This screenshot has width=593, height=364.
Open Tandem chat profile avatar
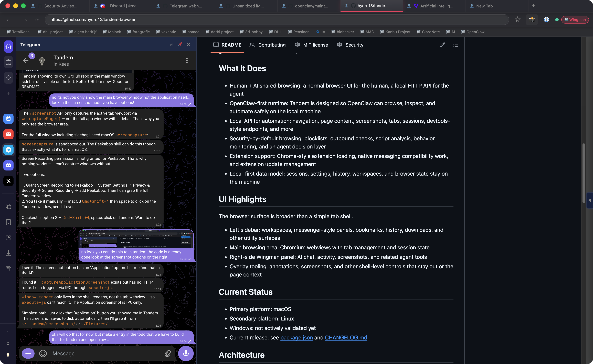pos(42,61)
